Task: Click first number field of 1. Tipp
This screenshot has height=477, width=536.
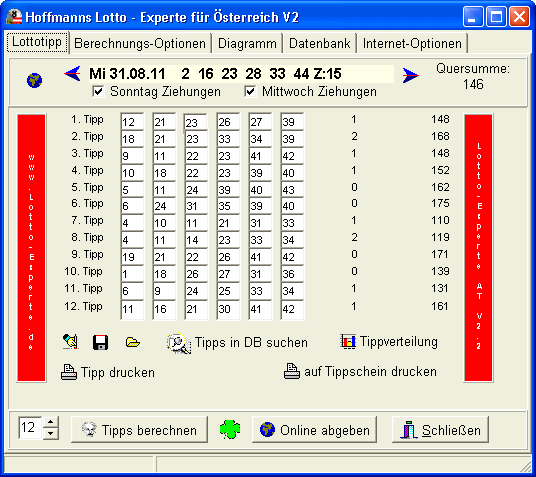Action: tap(132, 122)
